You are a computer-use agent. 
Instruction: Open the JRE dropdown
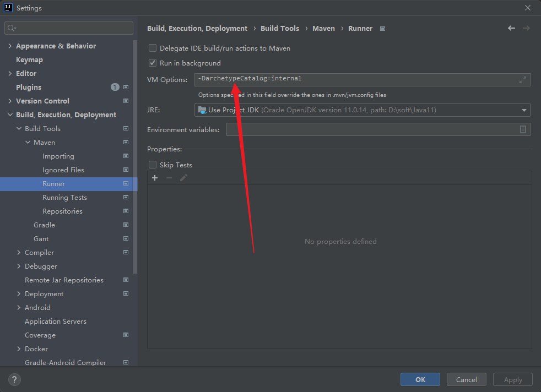pyautogui.click(x=523, y=110)
